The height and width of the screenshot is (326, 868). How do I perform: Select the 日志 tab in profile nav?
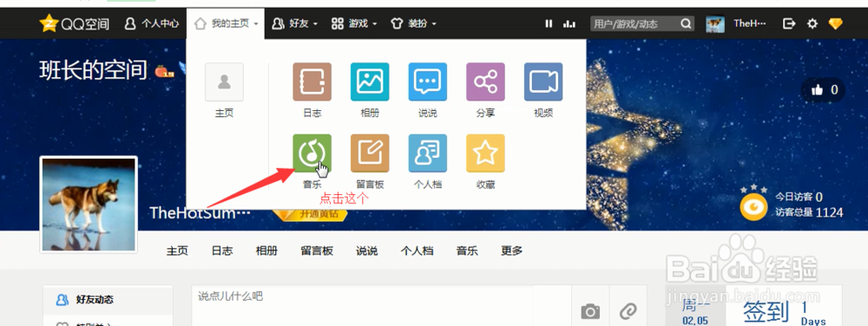pos(222,251)
